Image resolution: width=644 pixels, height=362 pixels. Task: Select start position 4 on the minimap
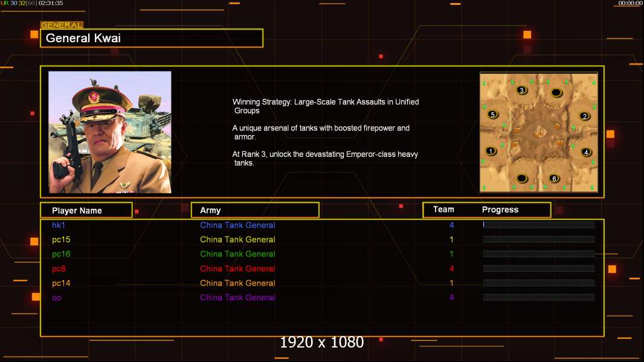coord(585,152)
